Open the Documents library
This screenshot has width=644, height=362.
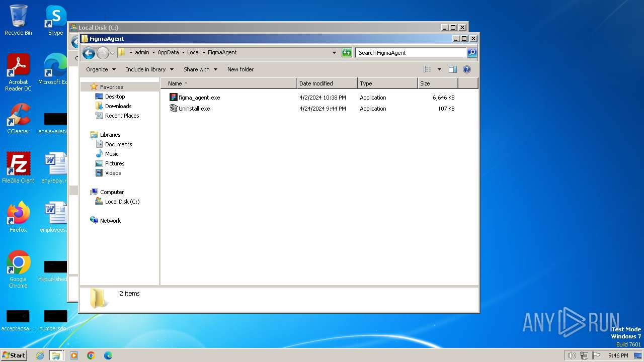[118, 144]
